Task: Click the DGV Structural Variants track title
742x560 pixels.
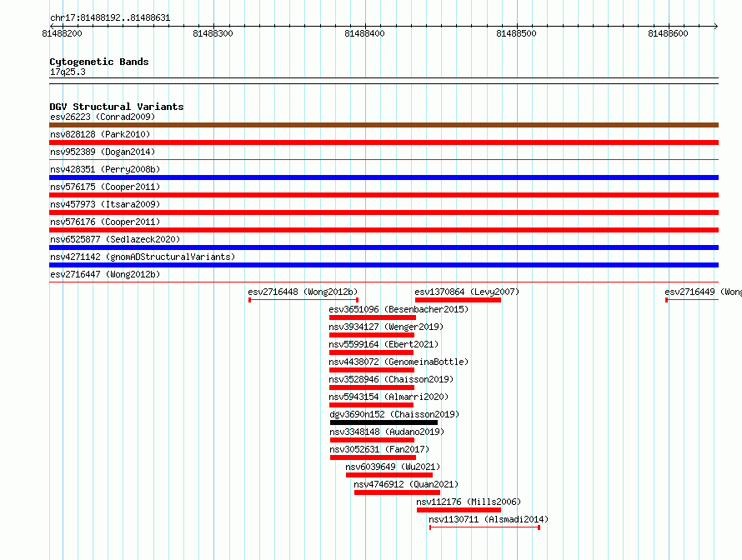Action: (117, 107)
